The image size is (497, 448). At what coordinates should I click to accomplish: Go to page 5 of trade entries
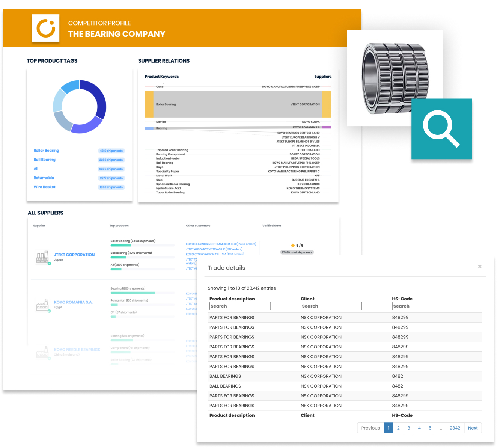(430, 428)
